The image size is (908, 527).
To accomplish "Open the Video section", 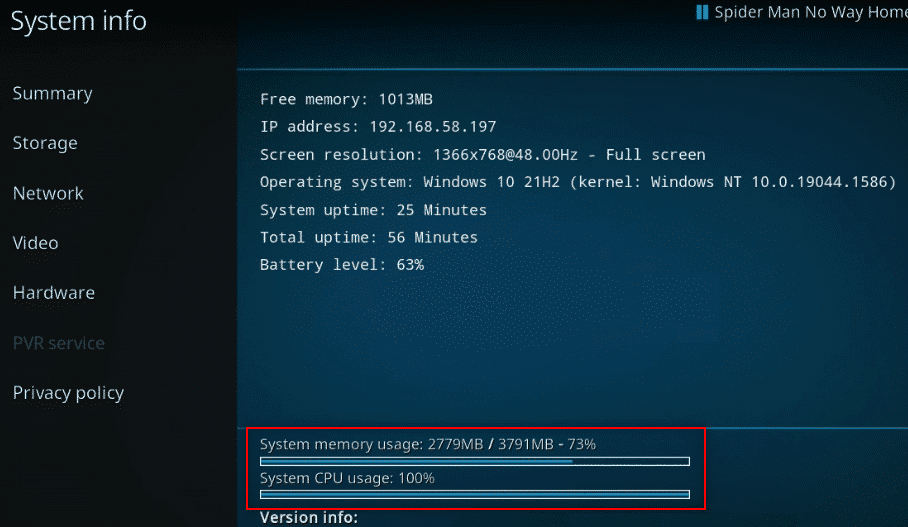I will (x=36, y=243).
